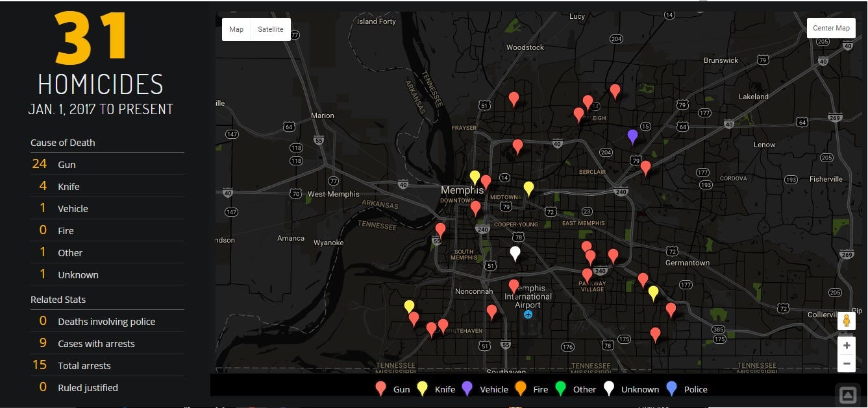Select the Knife cause of death row

tap(107, 186)
